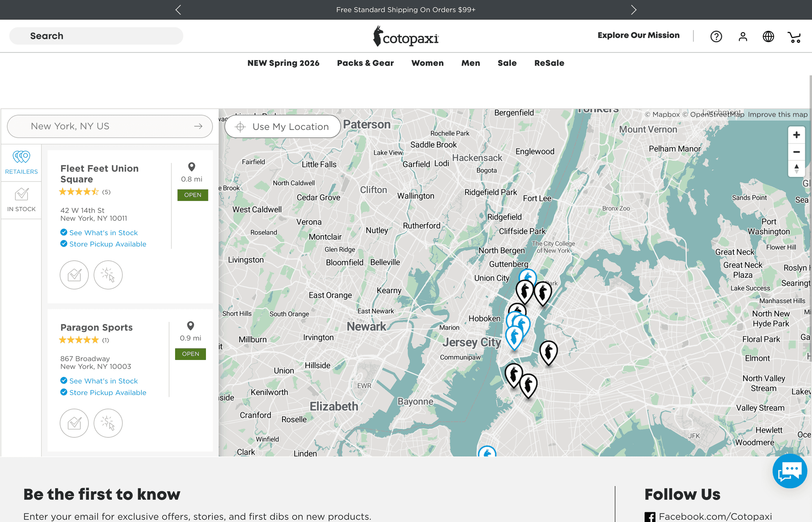The height and width of the screenshot is (522, 812).
Task: Select the Retailers pins icon in the sidebar
Action: coord(21,162)
